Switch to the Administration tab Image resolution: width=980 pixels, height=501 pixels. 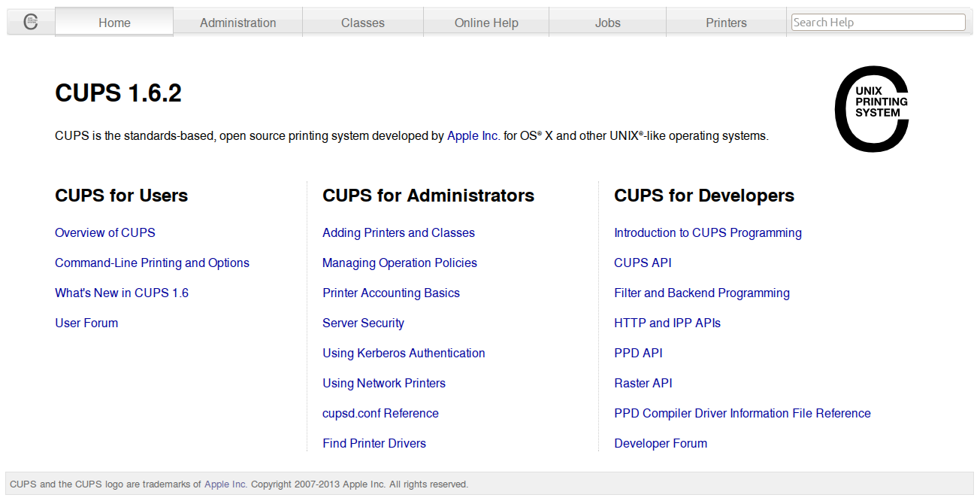(x=237, y=23)
